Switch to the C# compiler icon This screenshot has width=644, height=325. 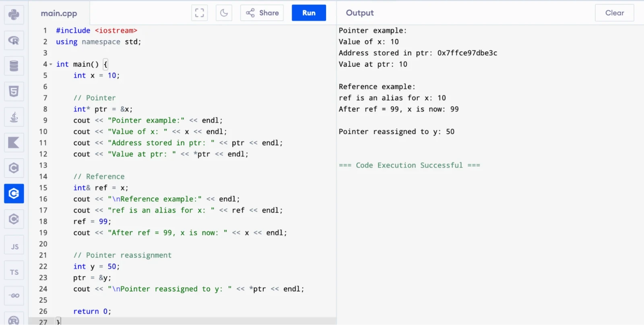point(14,219)
